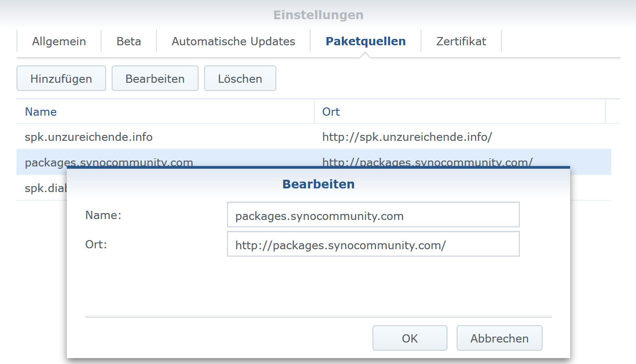Click the Bearbeiten dialog title bar
This screenshot has width=636, height=364.
tap(318, 184)
